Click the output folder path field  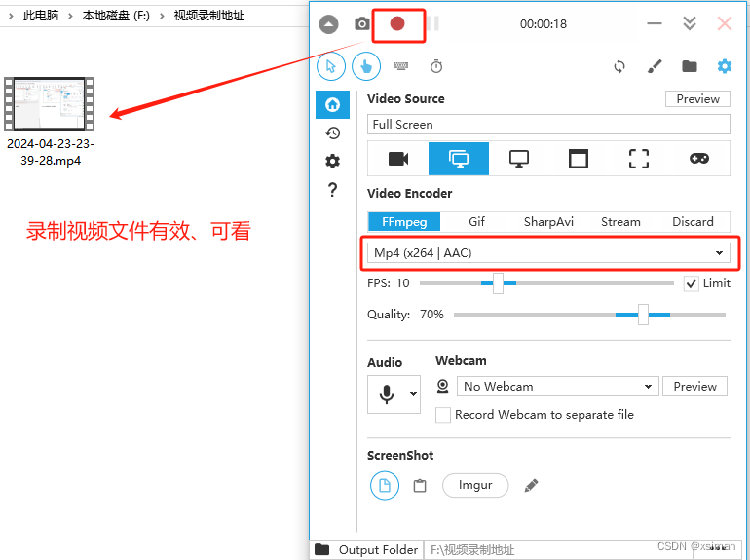tap(558, 550)
